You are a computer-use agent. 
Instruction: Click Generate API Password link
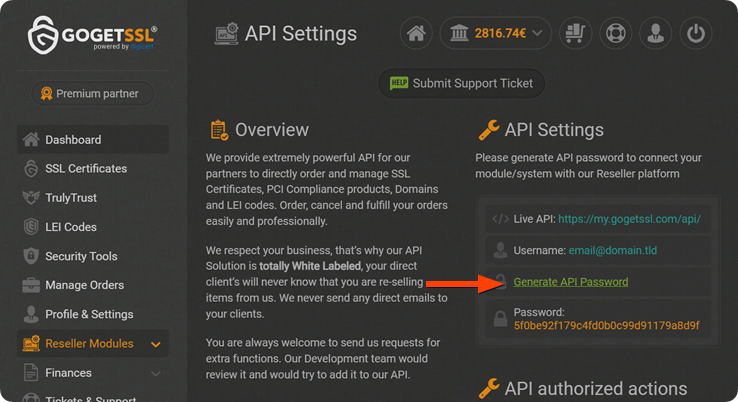tap(570, 282)
